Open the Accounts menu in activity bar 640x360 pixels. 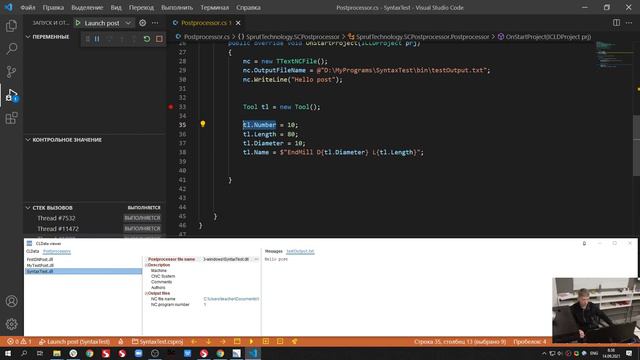11,301
